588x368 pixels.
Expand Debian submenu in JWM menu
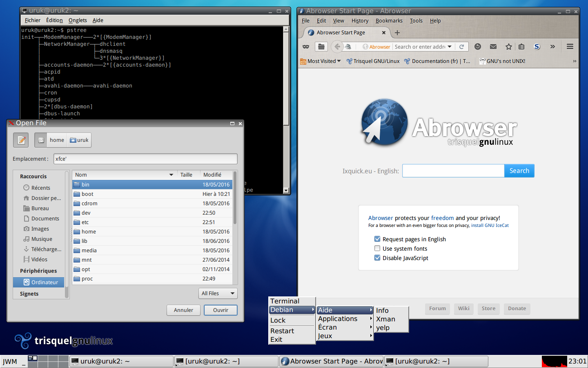click(x=292, y=310)
